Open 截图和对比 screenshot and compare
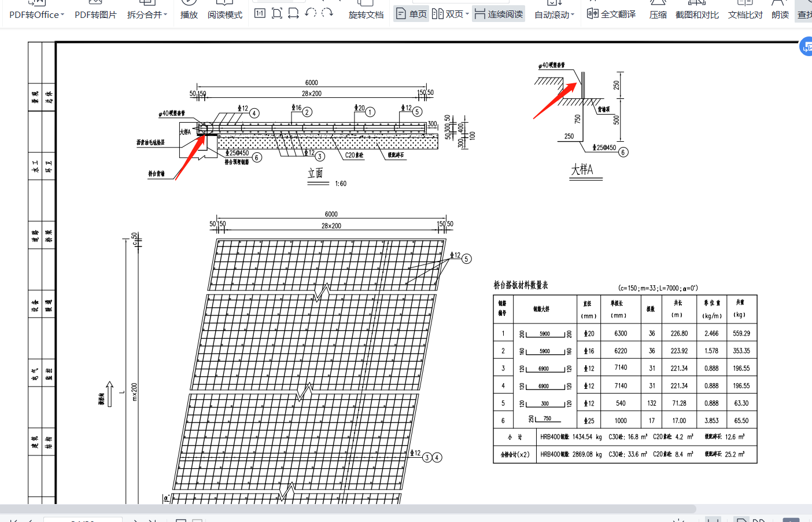Viewport: 812px width, 522px height. click(x=697, y=14)
